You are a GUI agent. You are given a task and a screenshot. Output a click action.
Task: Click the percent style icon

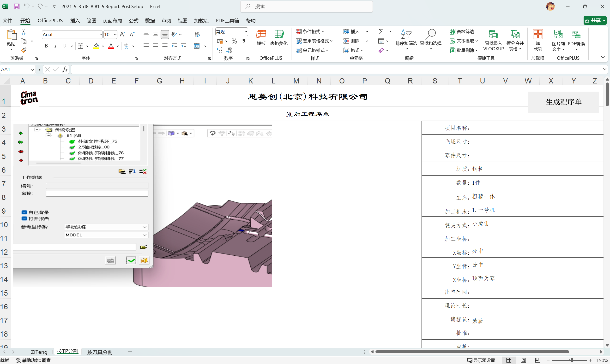click(234, 41)
